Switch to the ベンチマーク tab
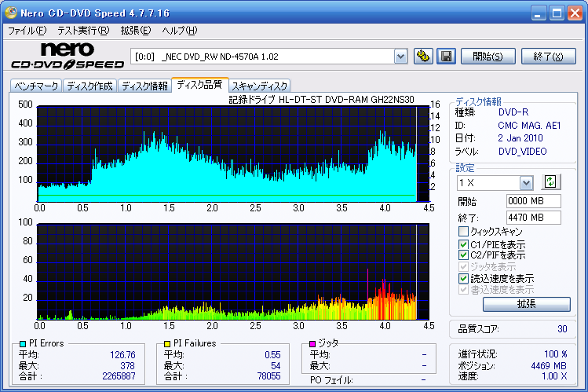 36,86
